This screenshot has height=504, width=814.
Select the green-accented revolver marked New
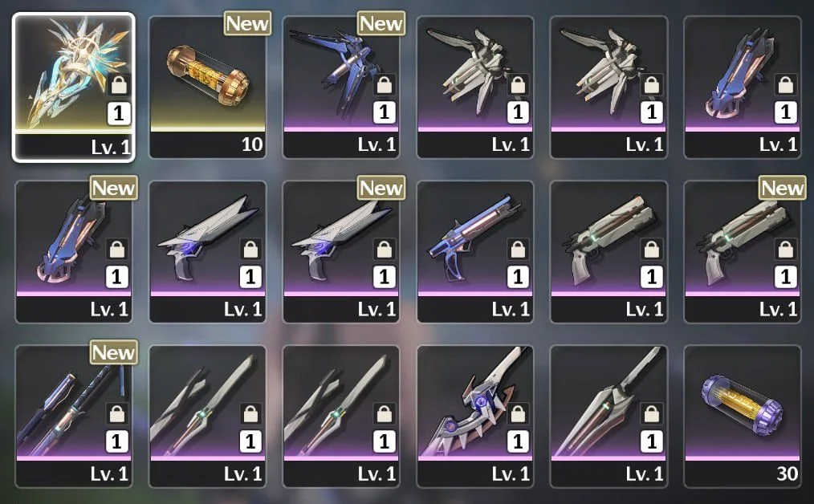pyautogui.click(x=743, y=252)
